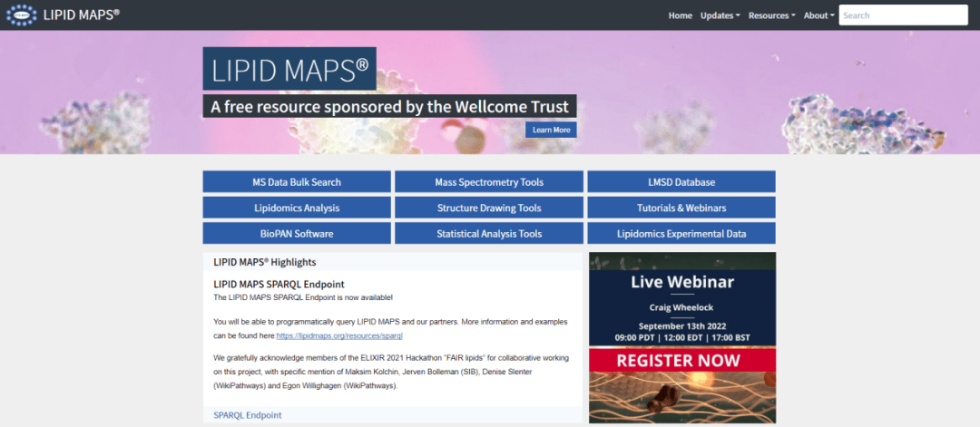Expand the Updates dropdown menu
980x427 pixels.
pos(720,15)
